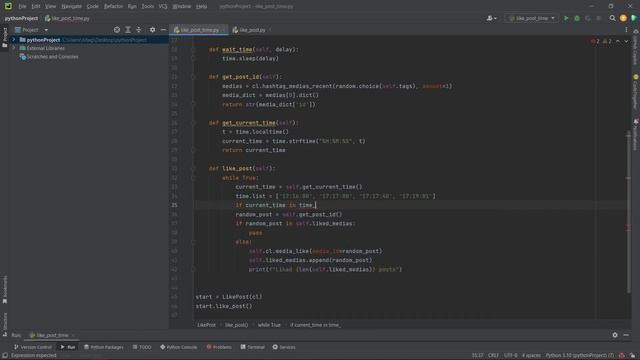Viewport: 640px width, 360px height.
Task: Open the Refactor menu
Action: [113, 6]
